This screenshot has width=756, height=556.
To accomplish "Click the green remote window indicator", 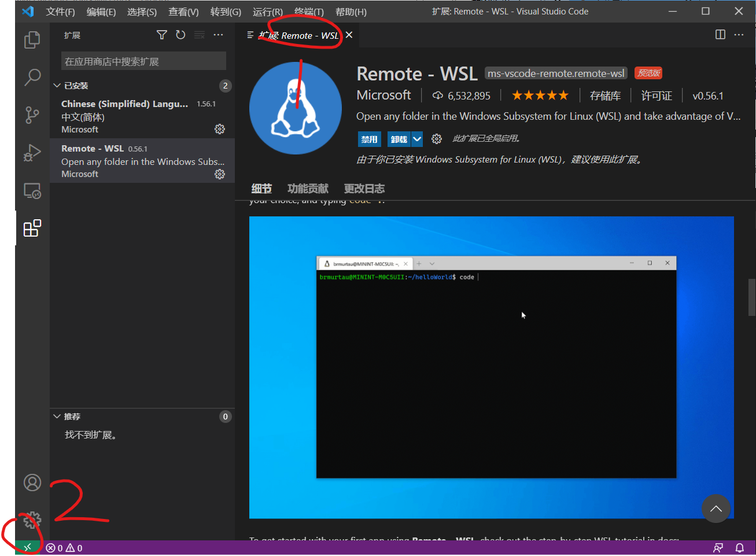I will click(x=28, y=547).
